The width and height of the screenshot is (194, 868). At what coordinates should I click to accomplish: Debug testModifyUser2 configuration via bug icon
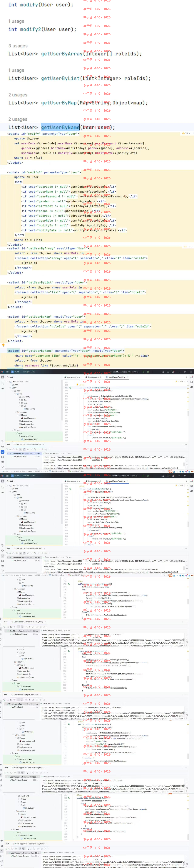click(x=147, y=476)
